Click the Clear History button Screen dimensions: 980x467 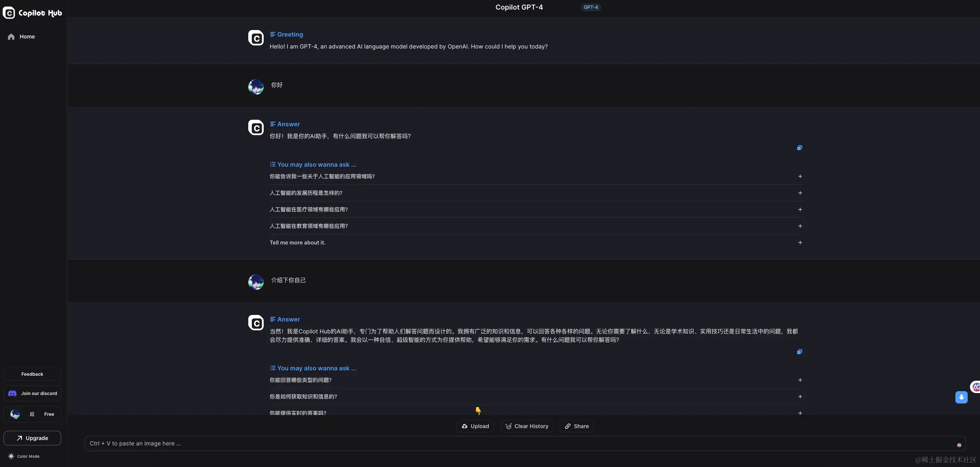(x=527, y=426)
